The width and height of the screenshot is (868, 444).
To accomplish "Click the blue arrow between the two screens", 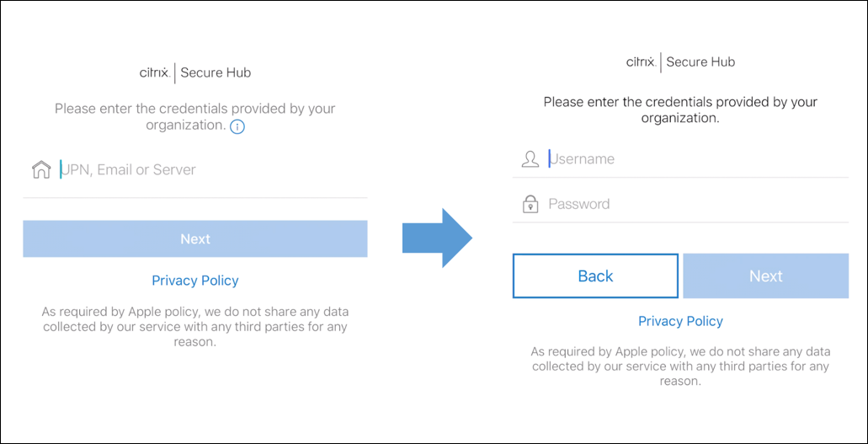I will pyautogui.click(x=436, y=238).
